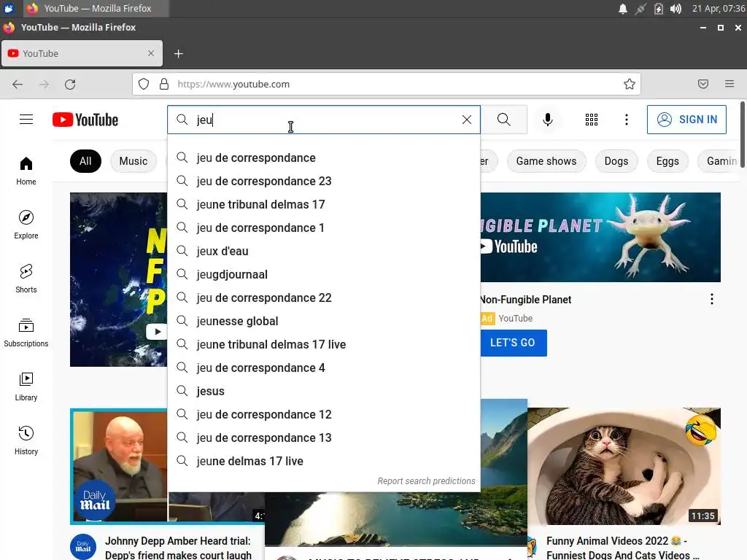
Task: Open the YouTube guide hamburger menu
Action: 26,120
